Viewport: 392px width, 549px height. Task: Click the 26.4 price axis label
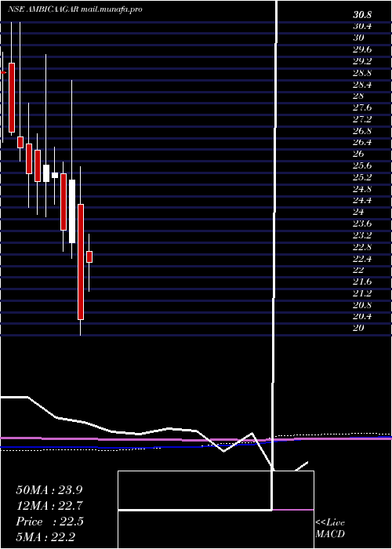362,142
